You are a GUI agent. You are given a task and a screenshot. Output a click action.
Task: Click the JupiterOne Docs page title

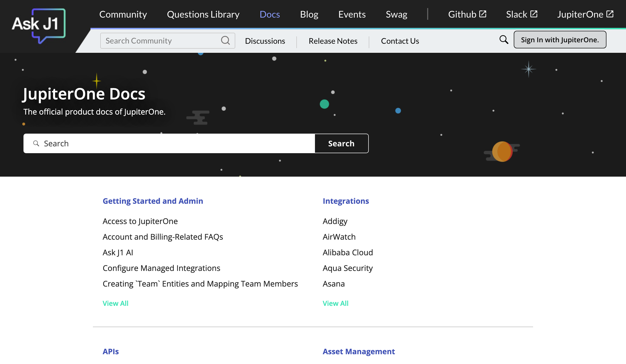tap(84, 94)
